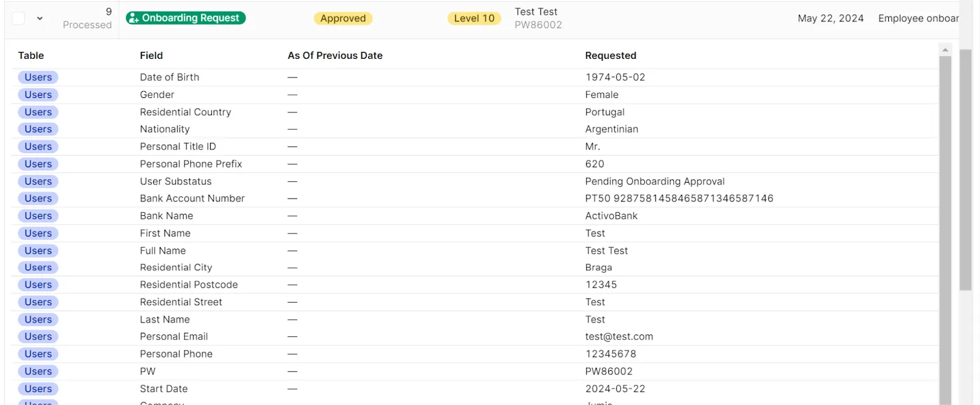Select the Personal Phone Prefix field
Image resolution: width=980 pixels, height=405 pixels.
[x=191, y=164]
